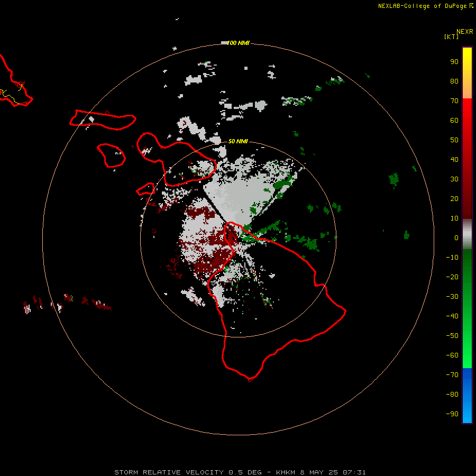Select the -60 knot scale value

point(452,355)
